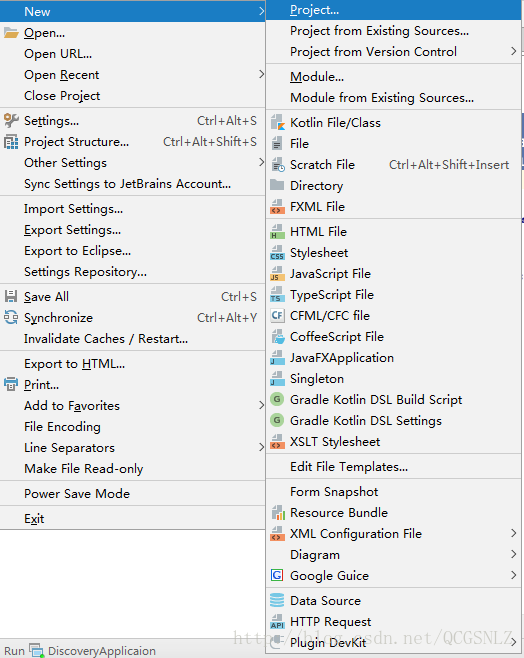This screenshot has width=524, height=658.
Task: Click the Gradle Kotlin DSL Build Script icon
Action: tap(277, 399)
